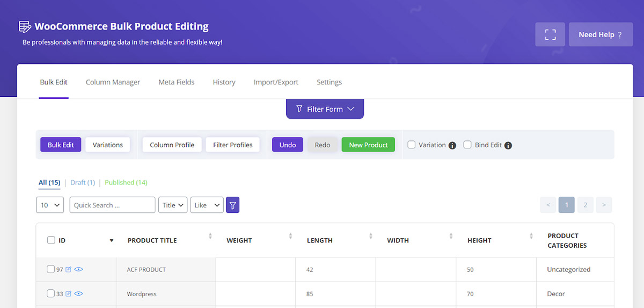This screenshot has height=308, width=644.
Task: Sort by Length column arrows
Action: [x=370, y=236]
